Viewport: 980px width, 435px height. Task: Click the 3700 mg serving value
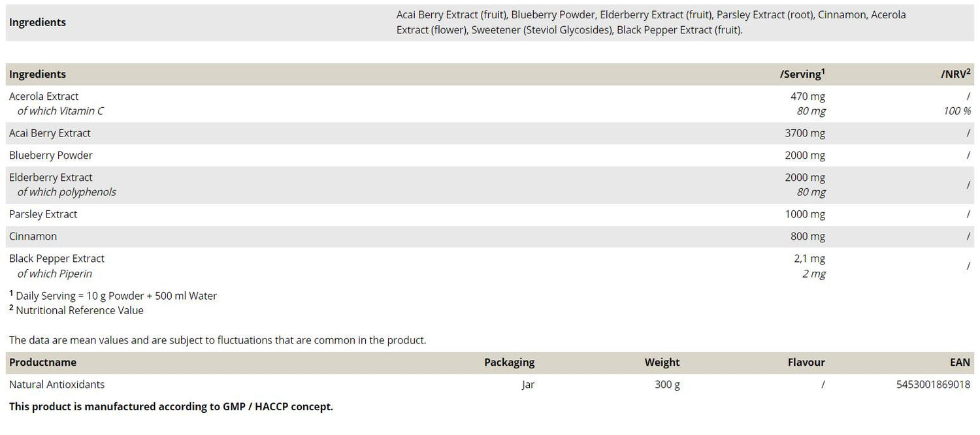click(805, 133)
